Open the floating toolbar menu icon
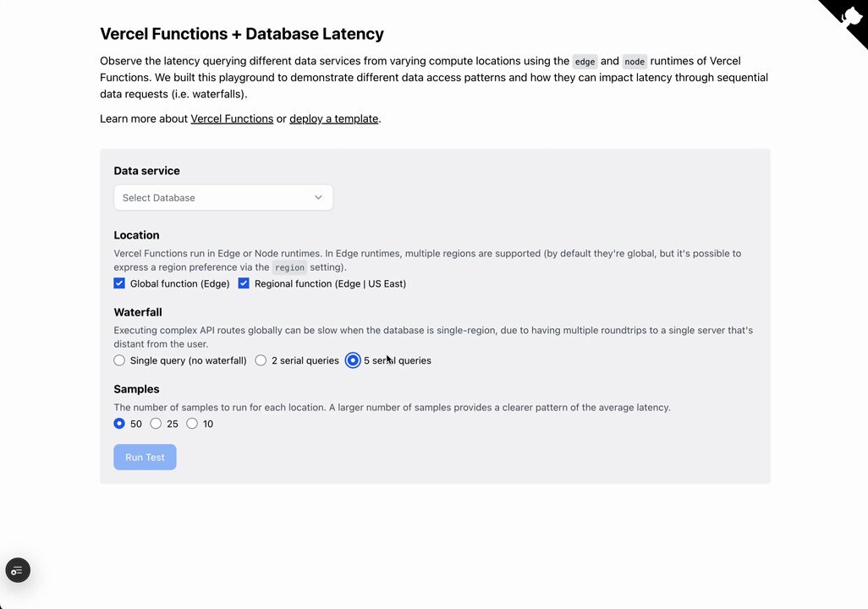Image resolution: width=868 pixels, height=609 pixels. point(18,570)
